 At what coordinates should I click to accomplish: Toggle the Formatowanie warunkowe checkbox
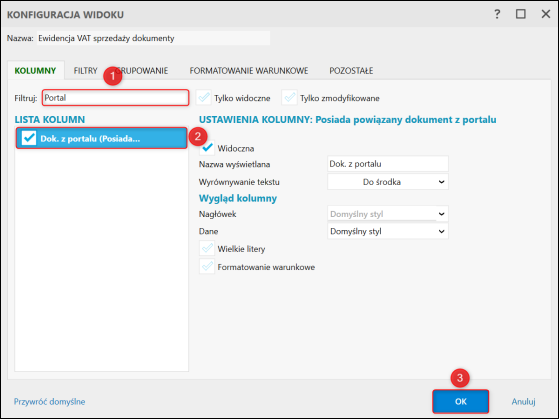(x=207, y=266)
